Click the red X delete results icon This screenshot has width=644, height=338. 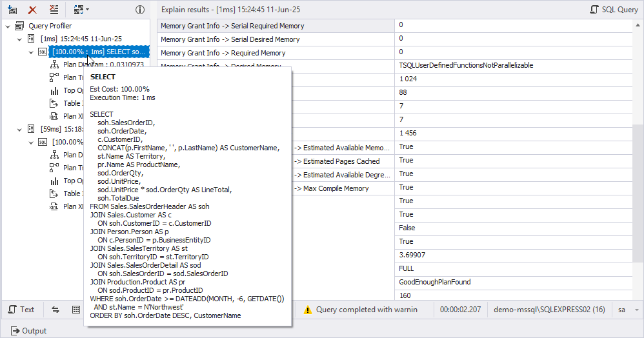33,10
